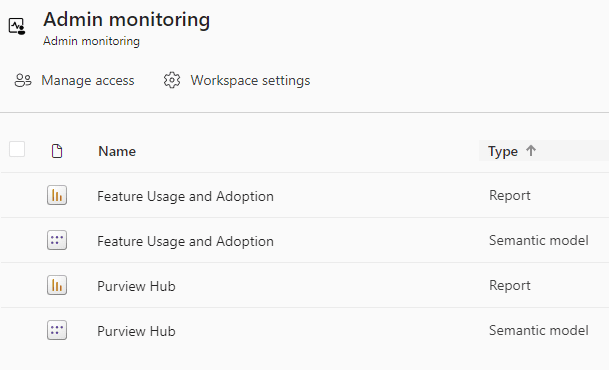Open the Feature Usage and Adoption semantic model
Screen dimensions: 609x370
click(185, 241)
